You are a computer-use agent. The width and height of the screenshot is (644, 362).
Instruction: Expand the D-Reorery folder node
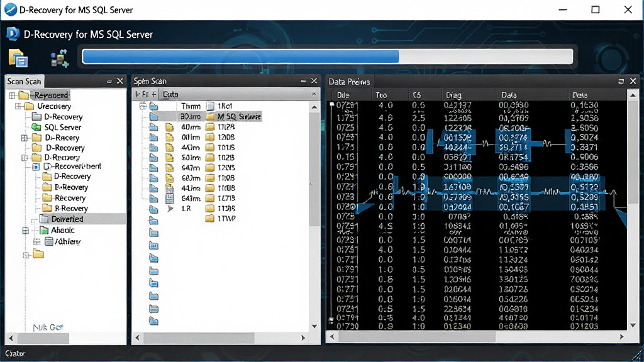coord(25,158)
